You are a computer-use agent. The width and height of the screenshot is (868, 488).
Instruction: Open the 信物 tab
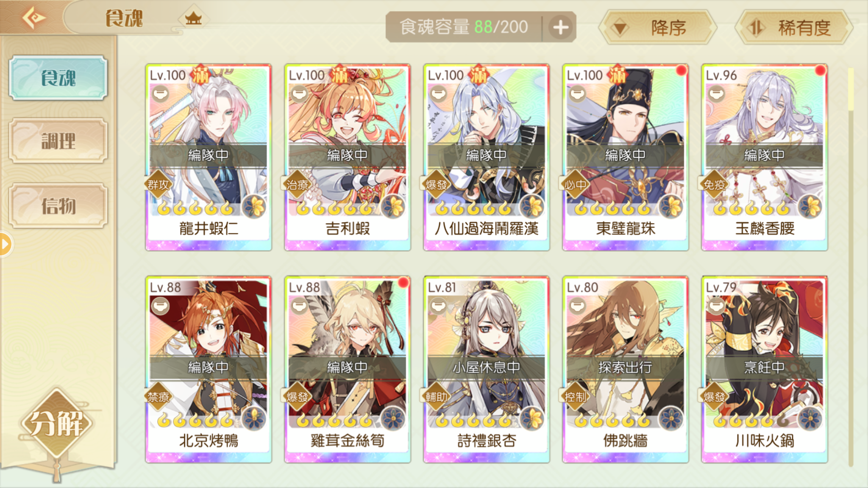click(58, 206)
